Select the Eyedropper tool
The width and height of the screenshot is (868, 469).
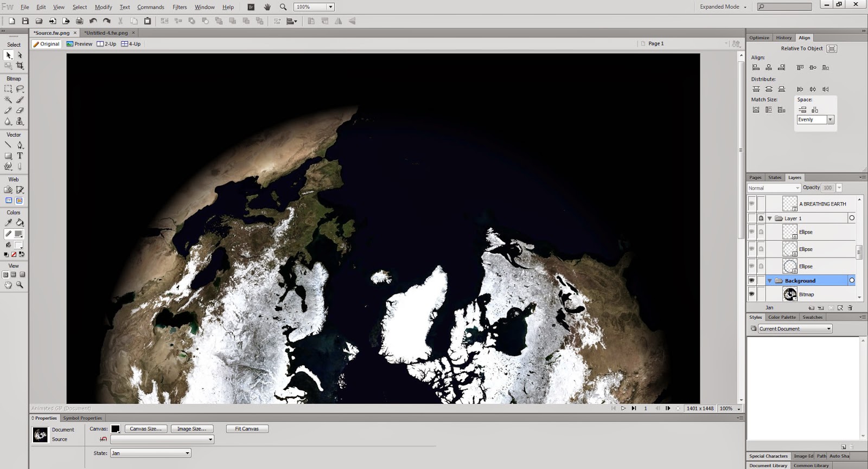click(x=8, y=222)
